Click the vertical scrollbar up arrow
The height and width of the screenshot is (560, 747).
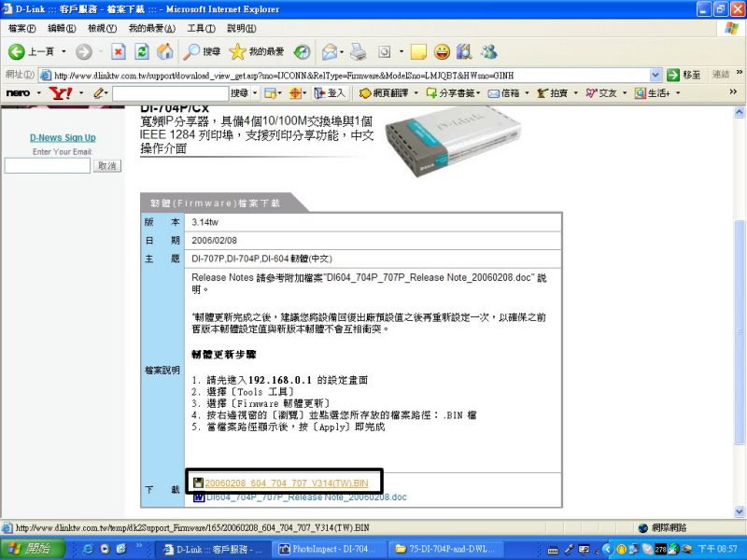(x=740, y=112)
